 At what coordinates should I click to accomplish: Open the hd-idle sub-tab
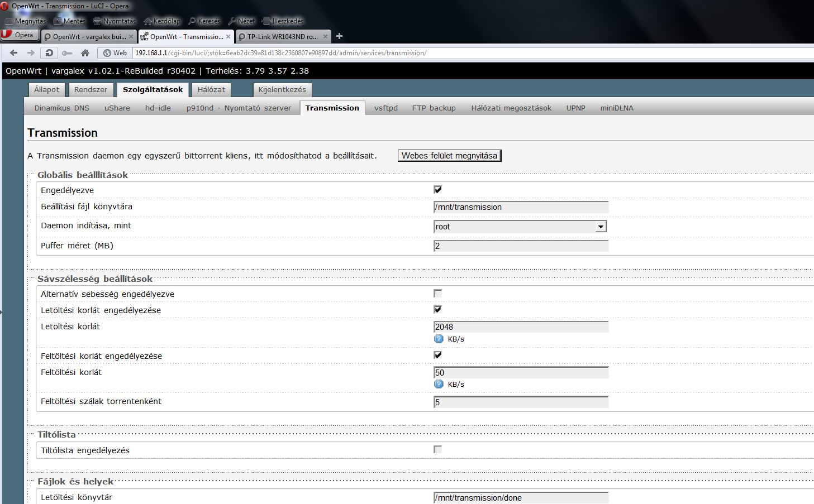click(158, 108)
